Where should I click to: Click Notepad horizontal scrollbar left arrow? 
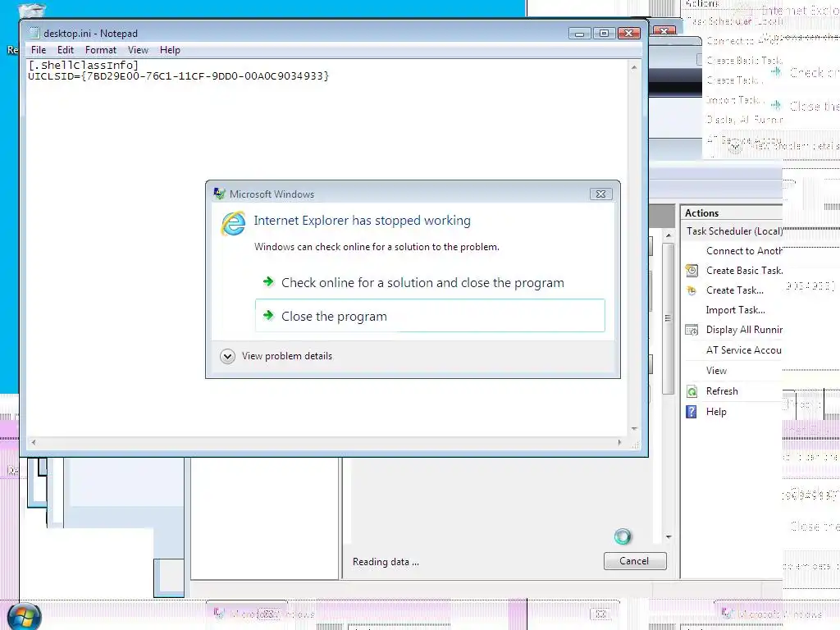click(x=33, y=442)
